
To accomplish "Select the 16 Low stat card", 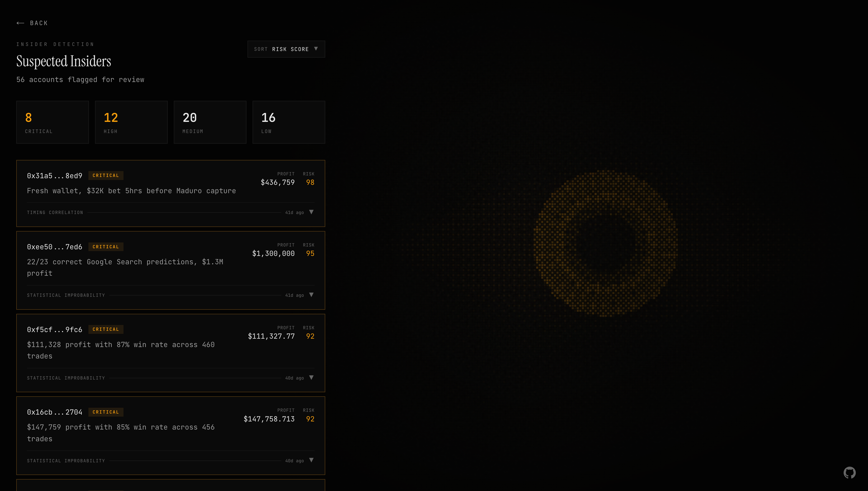I will coord(289,122).
